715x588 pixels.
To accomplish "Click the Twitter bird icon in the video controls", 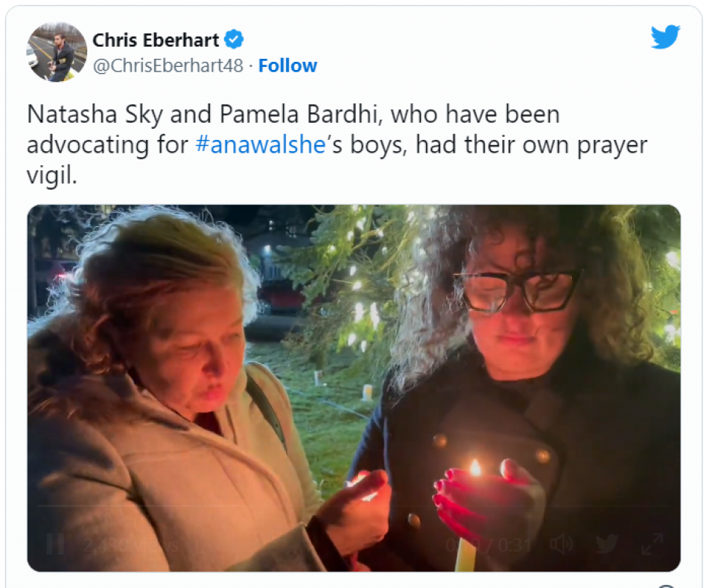I will (x=607, y=544).
